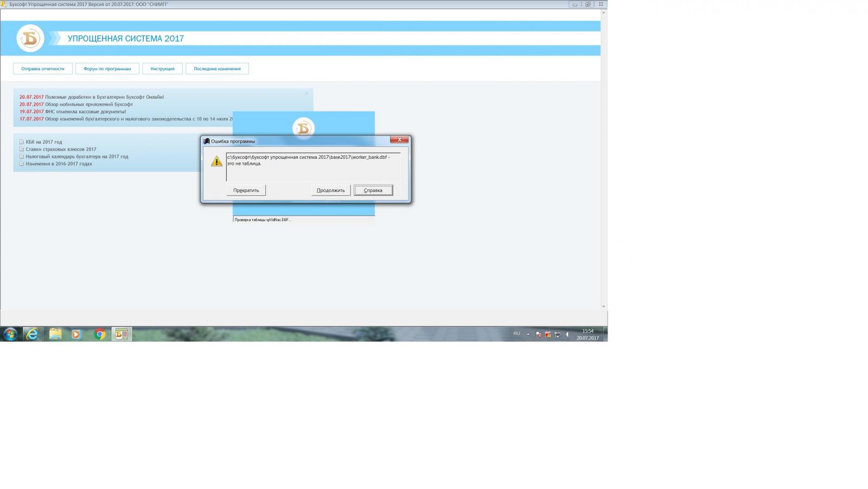Open Internet Explorer from the taskbar
The width and height of the screenshot is (868, 489).
point(33,334)
